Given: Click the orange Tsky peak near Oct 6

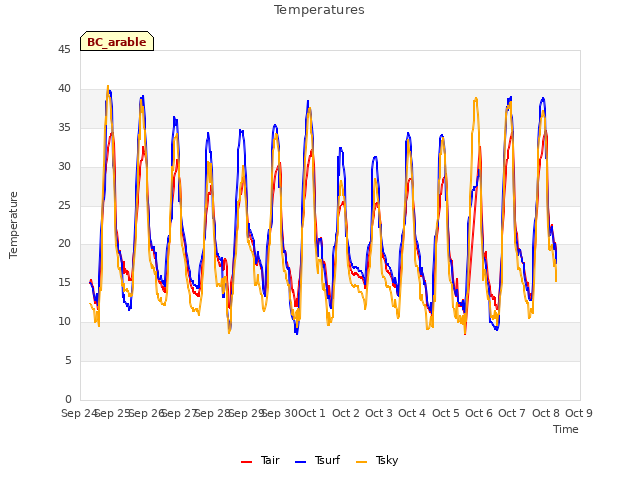Looking at the screenshot, I should (x=476, y=98).
